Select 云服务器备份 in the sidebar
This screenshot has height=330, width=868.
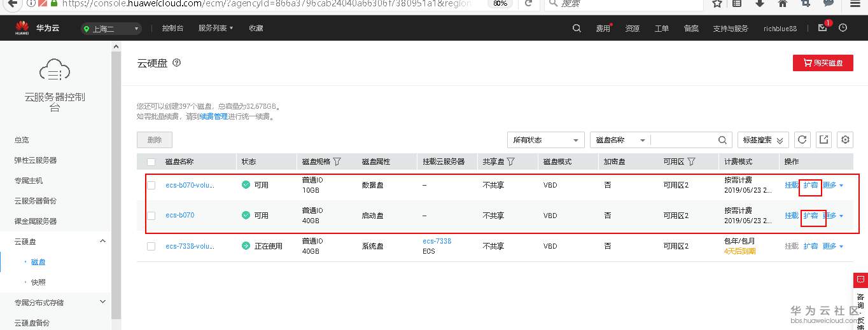36,201
